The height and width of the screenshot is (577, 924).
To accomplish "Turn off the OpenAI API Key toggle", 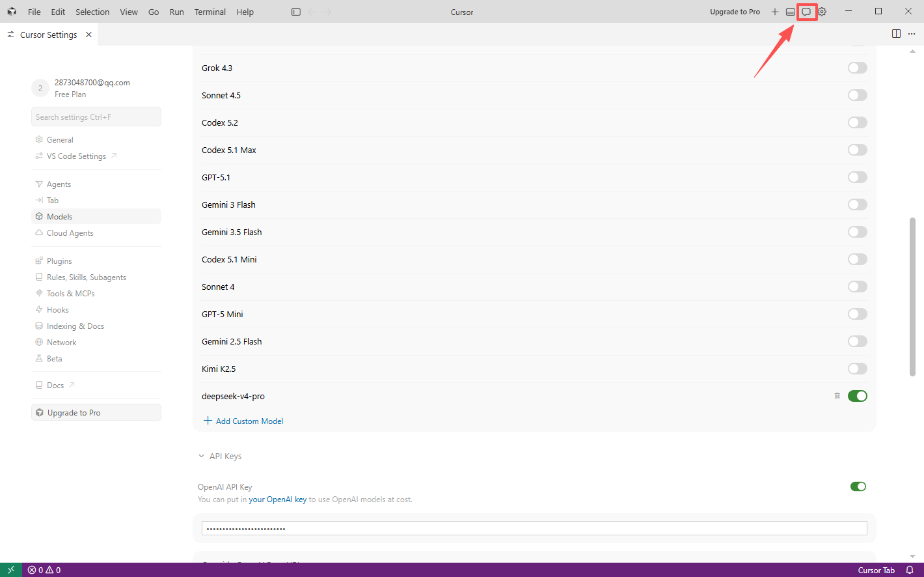I will point(858,486).
